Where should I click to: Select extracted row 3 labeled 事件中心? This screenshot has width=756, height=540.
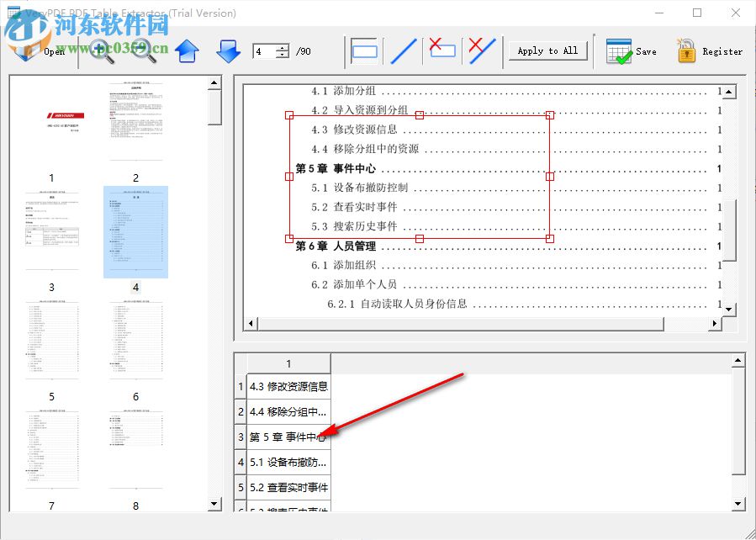pyautogui.click(x=286, y=437)
